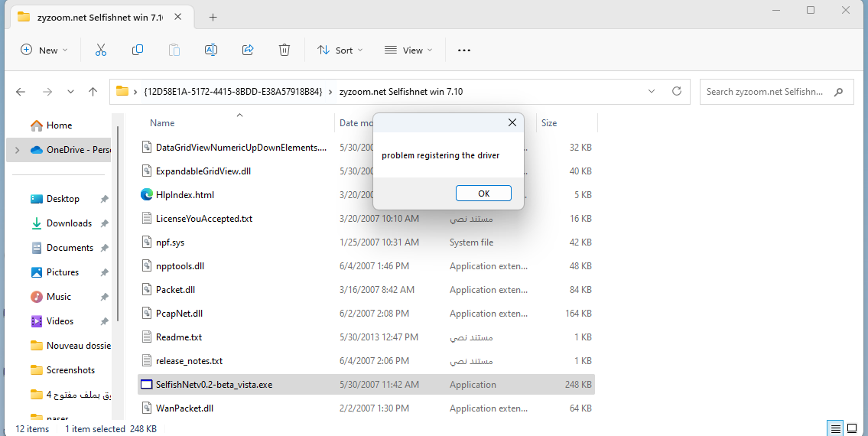Expand the OneDrive tree node chevron
Screen dimensions: 868x436
click(x=17, y=150)
